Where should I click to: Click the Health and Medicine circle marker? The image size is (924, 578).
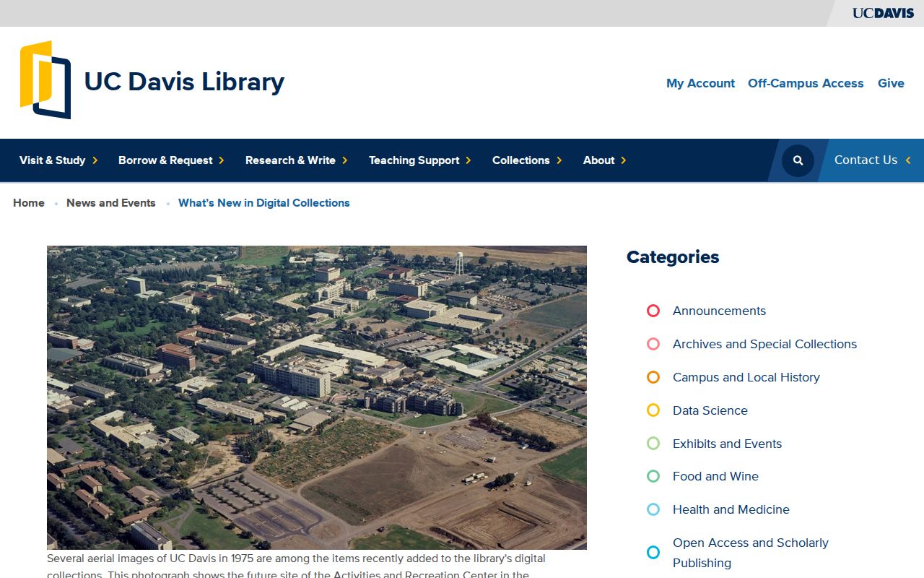(x=653, y=509)
